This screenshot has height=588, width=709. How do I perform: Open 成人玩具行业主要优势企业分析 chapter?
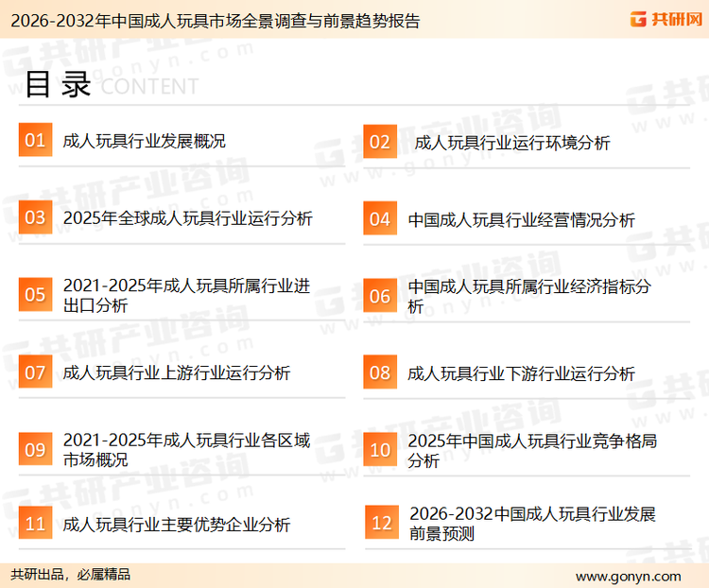coord(176,525)
